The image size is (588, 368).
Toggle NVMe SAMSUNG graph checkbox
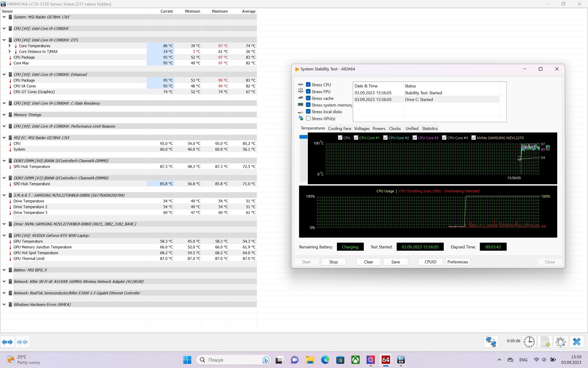tap(473, 138)
